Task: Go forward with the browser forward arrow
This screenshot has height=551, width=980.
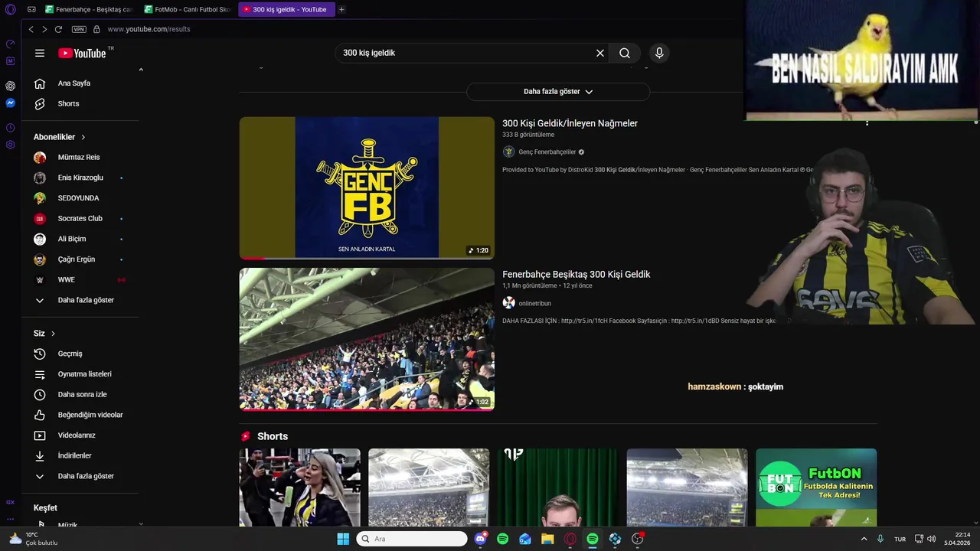Action: coord(44,29)
